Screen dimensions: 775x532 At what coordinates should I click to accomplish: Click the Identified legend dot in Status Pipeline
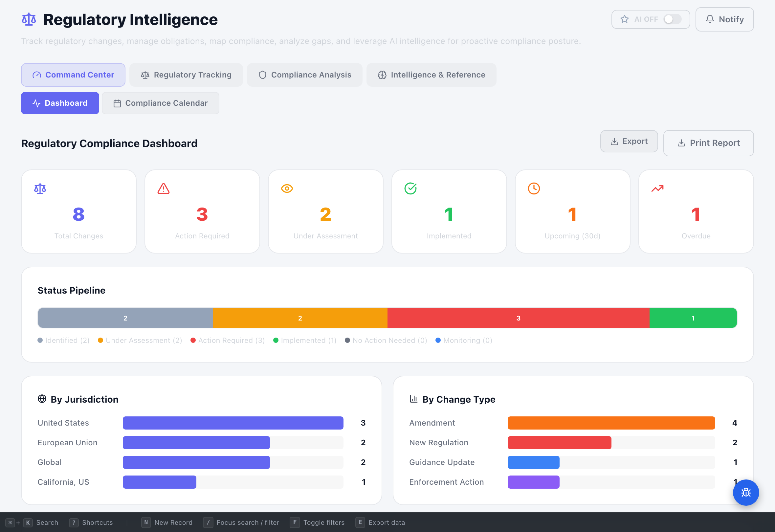click(40, 340)
